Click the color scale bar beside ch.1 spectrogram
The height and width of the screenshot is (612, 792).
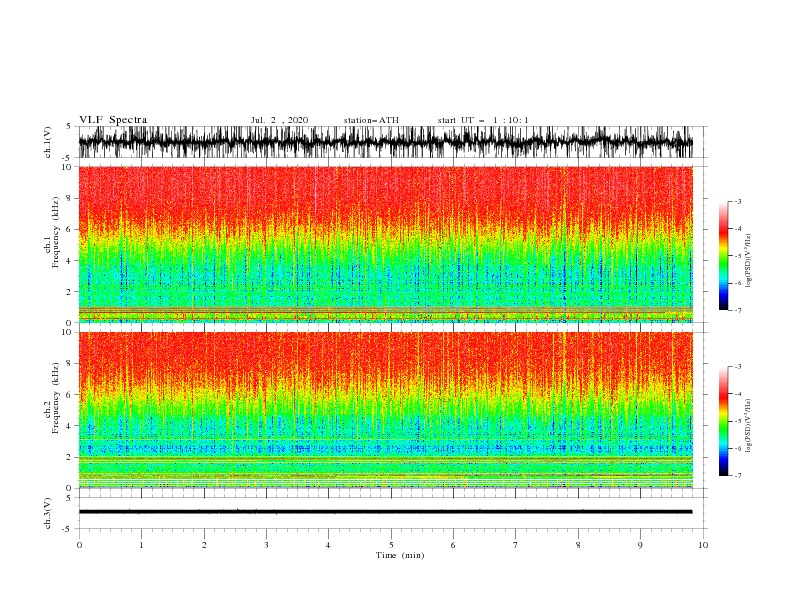tap(723, 256)
